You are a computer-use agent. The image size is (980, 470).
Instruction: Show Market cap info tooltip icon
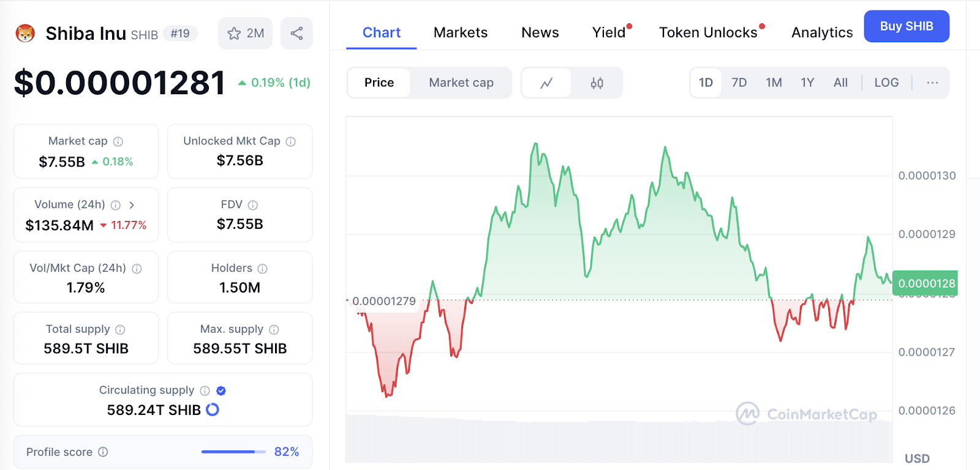[118, 141]
